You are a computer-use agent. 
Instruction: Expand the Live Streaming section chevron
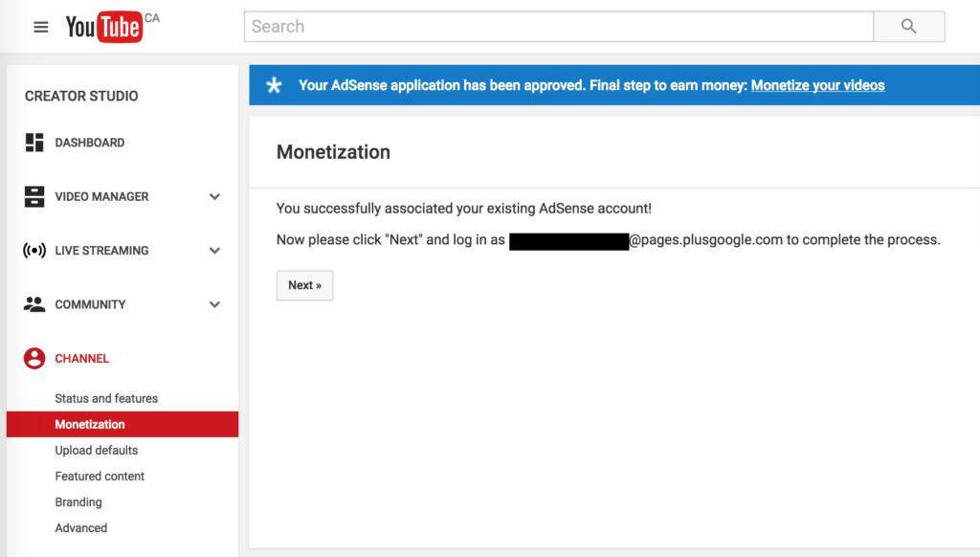214,251
